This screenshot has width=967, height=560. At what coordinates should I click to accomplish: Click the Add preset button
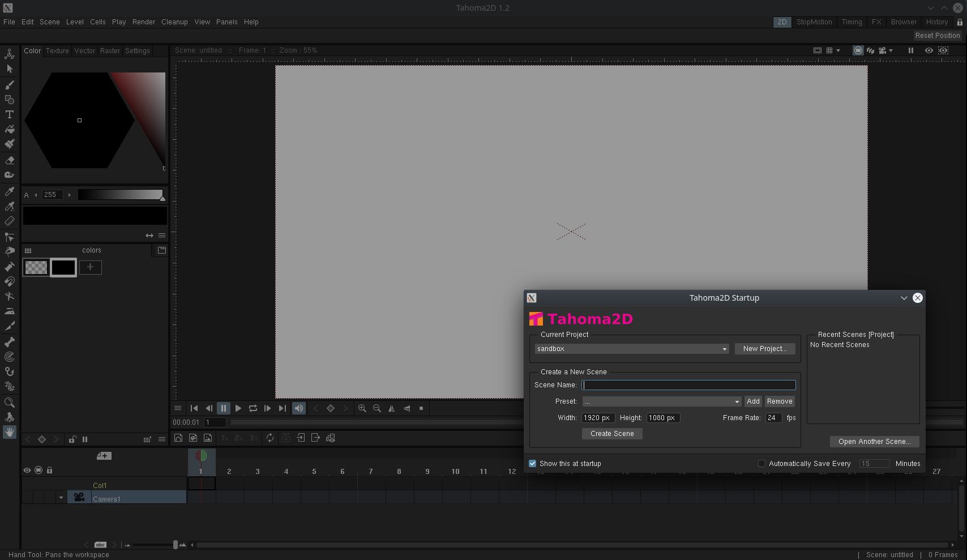click(x=753, y=401)
